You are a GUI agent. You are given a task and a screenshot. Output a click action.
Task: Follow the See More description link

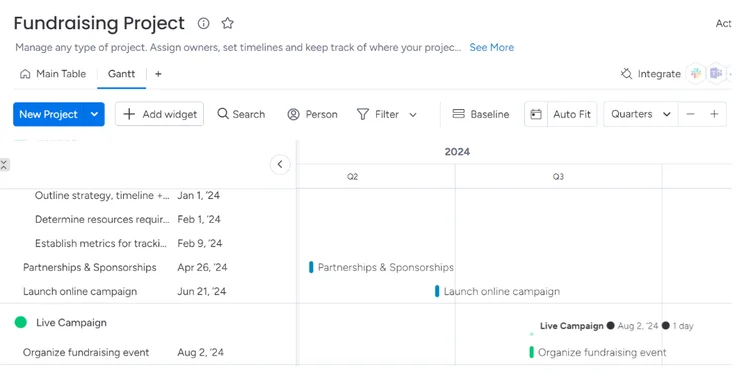[x=492, y=47]
